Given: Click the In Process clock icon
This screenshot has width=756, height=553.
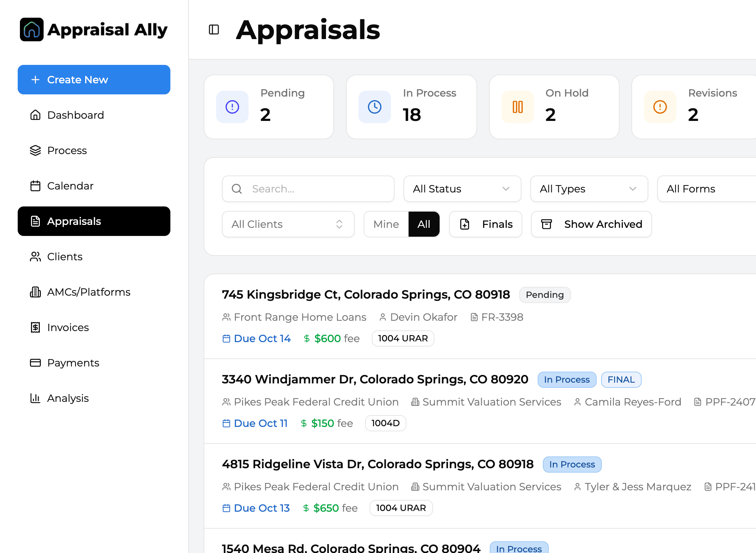Looking at the screenshot, I should click(375, 107).
